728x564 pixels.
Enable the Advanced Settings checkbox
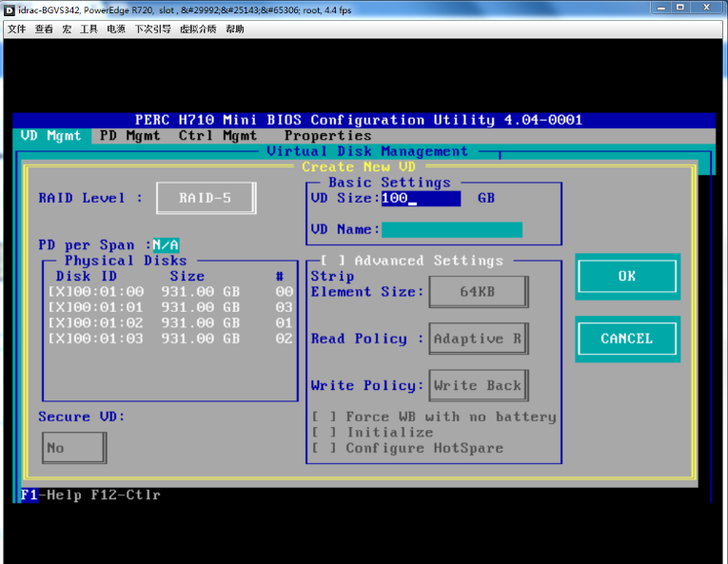333,261
